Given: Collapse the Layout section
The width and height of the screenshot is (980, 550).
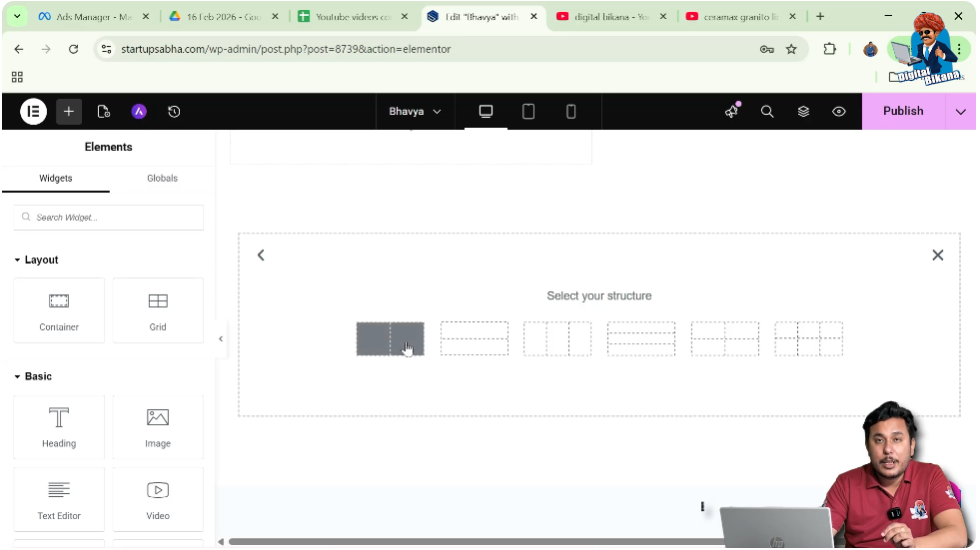Looking at the screenshot, I should click(36, 260).
